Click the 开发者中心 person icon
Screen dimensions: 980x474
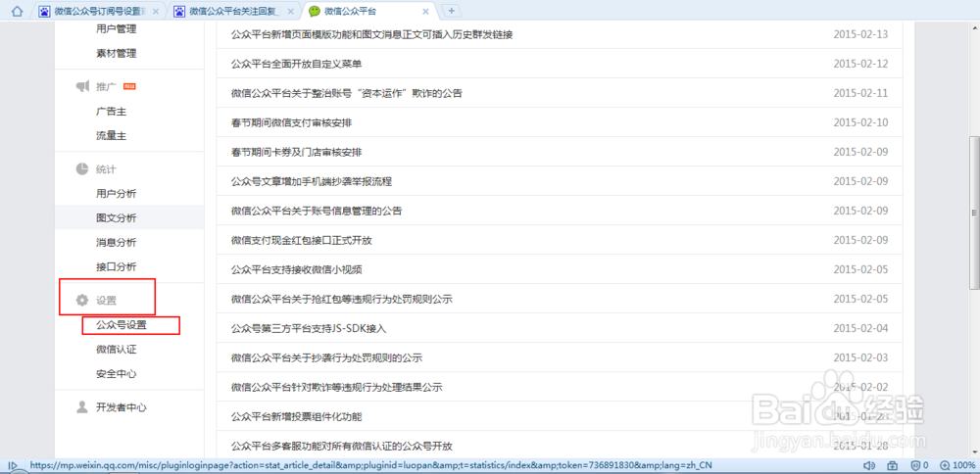pos(82,407)
